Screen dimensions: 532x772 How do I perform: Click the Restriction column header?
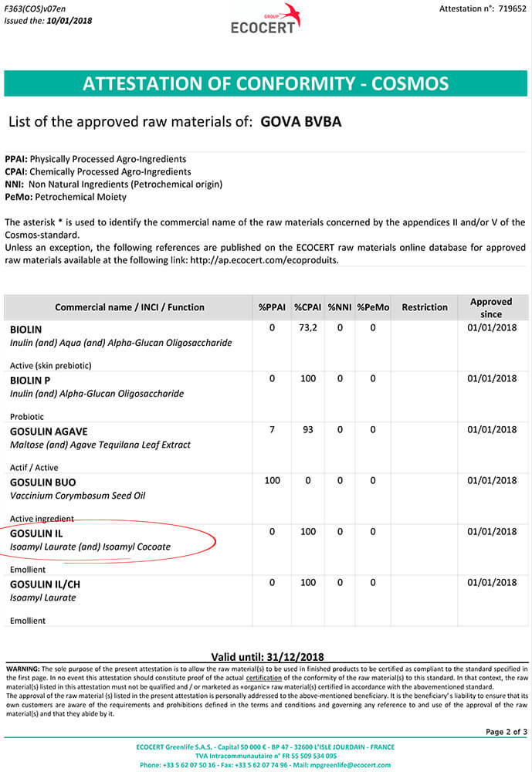click(x=425, y=307)
